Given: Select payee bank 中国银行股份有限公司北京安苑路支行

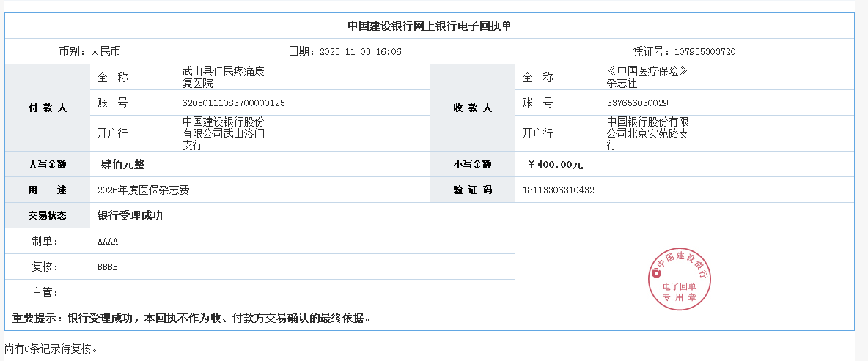Looking at the screenshot, I should click(x=647, y=133).
